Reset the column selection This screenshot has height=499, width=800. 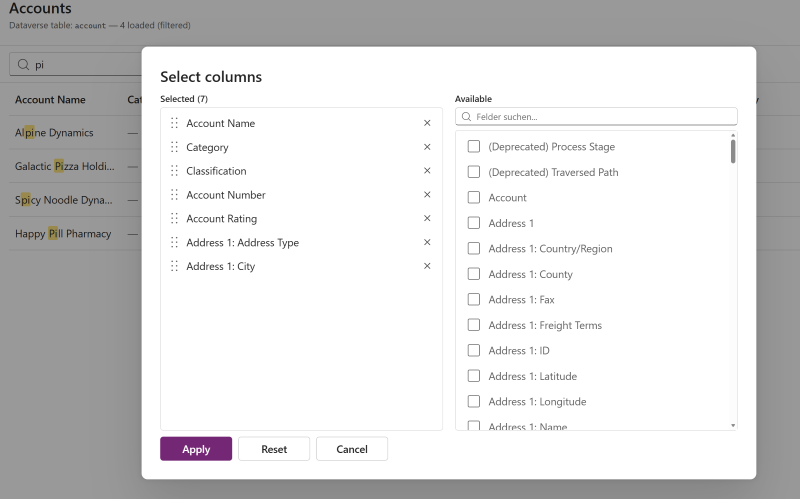pyautogui.click(x=274, y=449)
